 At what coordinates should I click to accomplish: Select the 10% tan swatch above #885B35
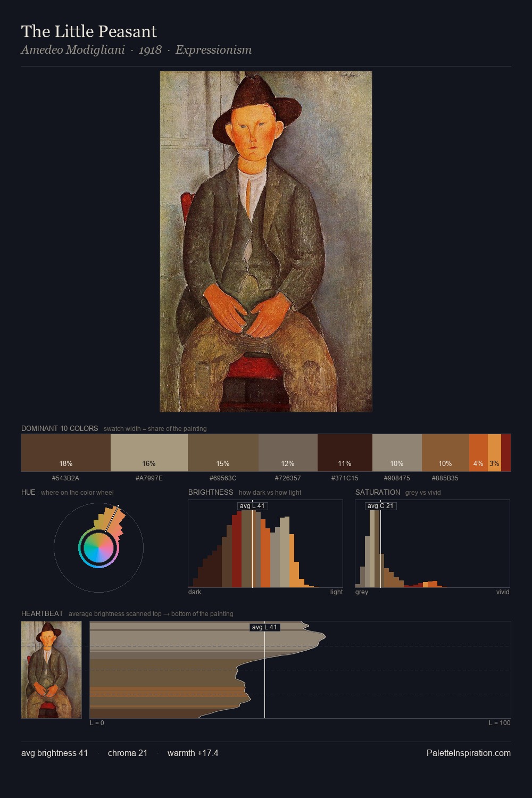click(445, 453)
